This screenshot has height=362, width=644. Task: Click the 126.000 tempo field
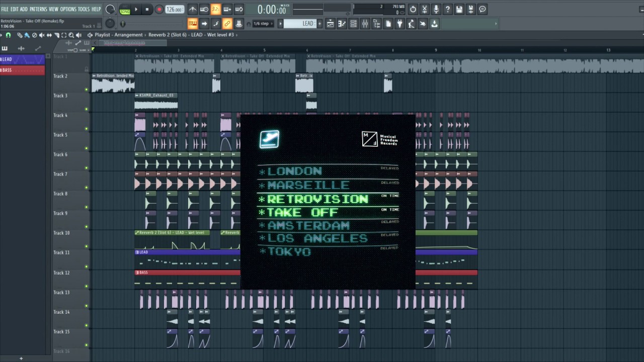click(x=174, y=10)
